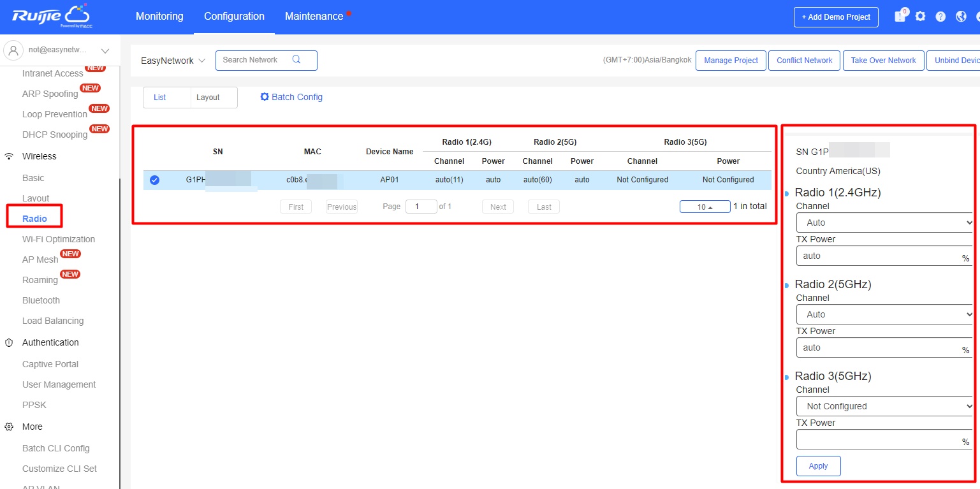
Task: Open Radio 3 Channel dropdown
Action: (885, 406)
